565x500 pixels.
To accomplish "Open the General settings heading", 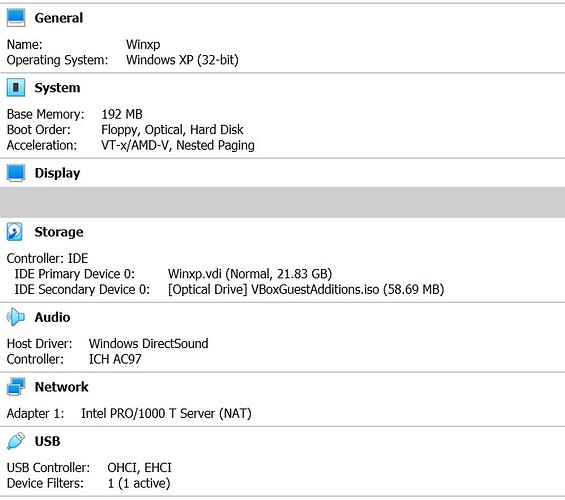I will coord(59,18).
